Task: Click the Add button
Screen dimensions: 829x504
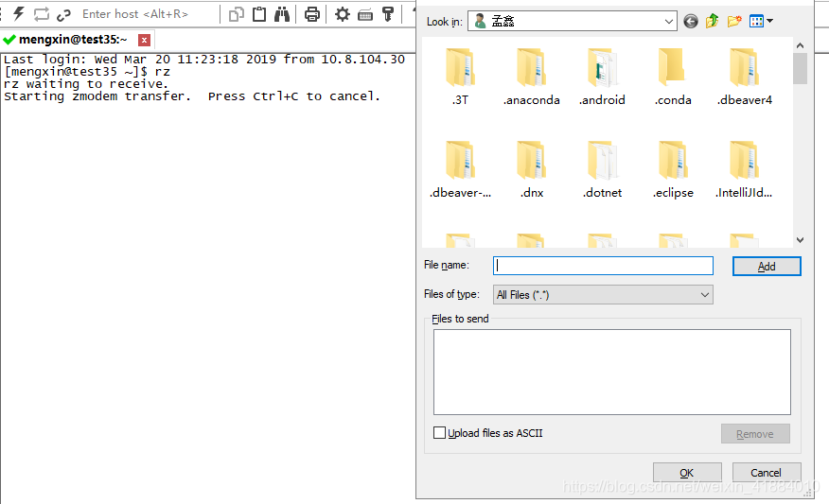Action: coord(767,267)
